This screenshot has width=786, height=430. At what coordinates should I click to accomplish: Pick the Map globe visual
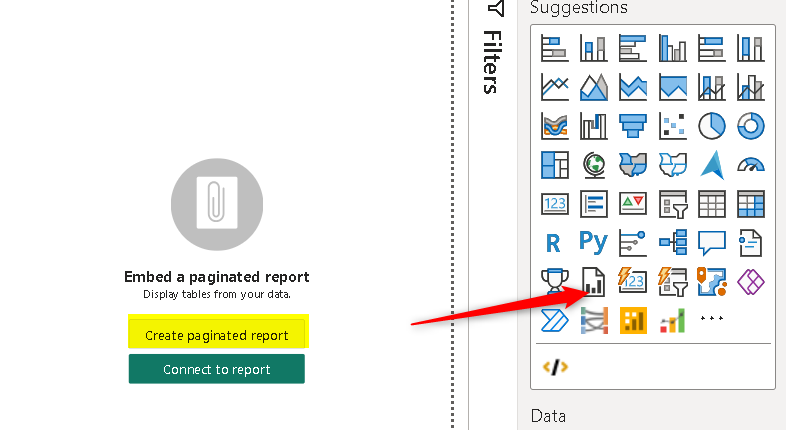(x=593, y=164)
